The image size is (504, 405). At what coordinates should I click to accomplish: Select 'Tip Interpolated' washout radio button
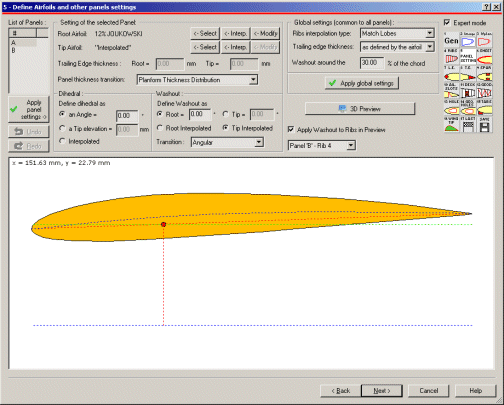(226, 128)
